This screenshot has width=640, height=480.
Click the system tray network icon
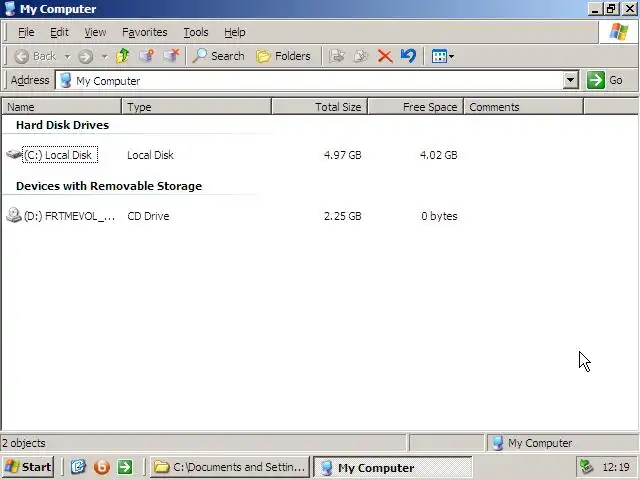click(x=587, y=467)
